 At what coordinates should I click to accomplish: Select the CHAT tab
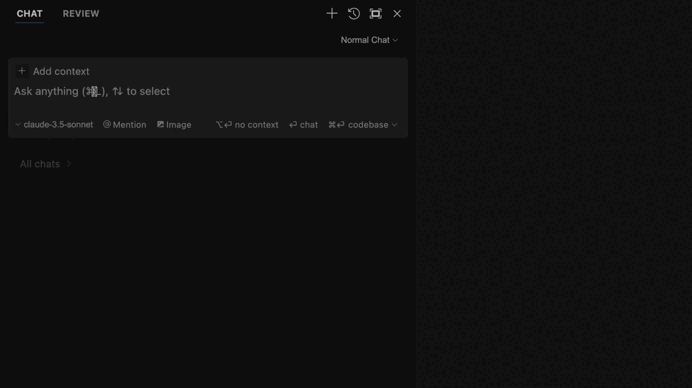30,14
